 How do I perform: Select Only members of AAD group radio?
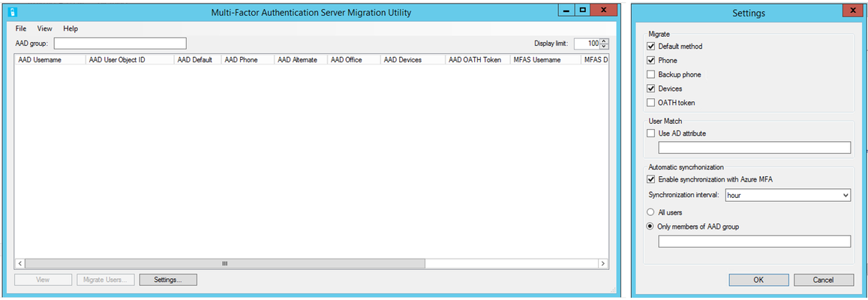(x=650, y=226)
